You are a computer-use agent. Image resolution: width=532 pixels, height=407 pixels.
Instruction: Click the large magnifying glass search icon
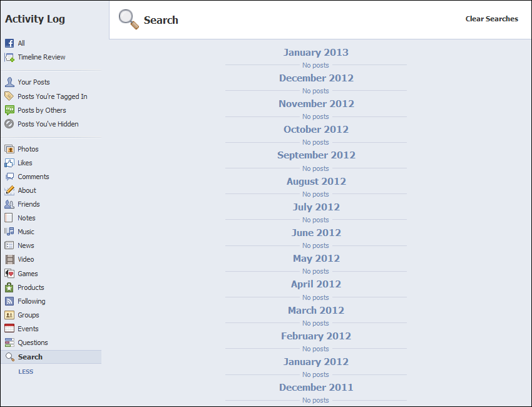(128, 19)
